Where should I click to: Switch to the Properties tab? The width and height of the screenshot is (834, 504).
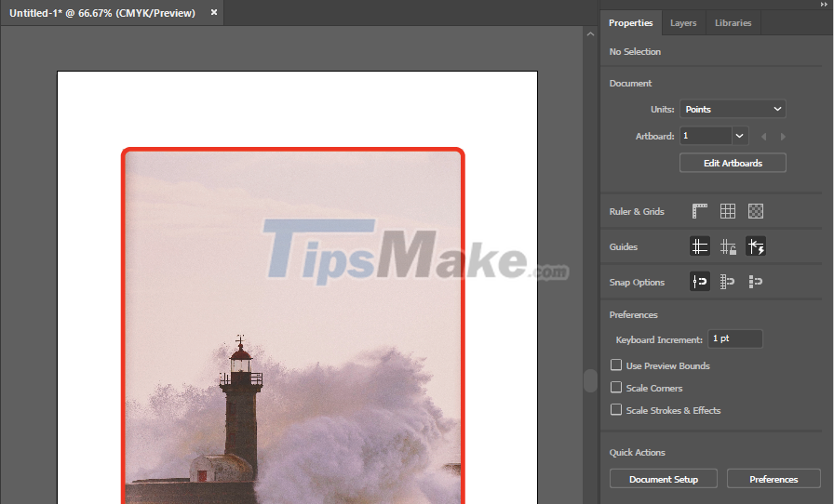631,23
